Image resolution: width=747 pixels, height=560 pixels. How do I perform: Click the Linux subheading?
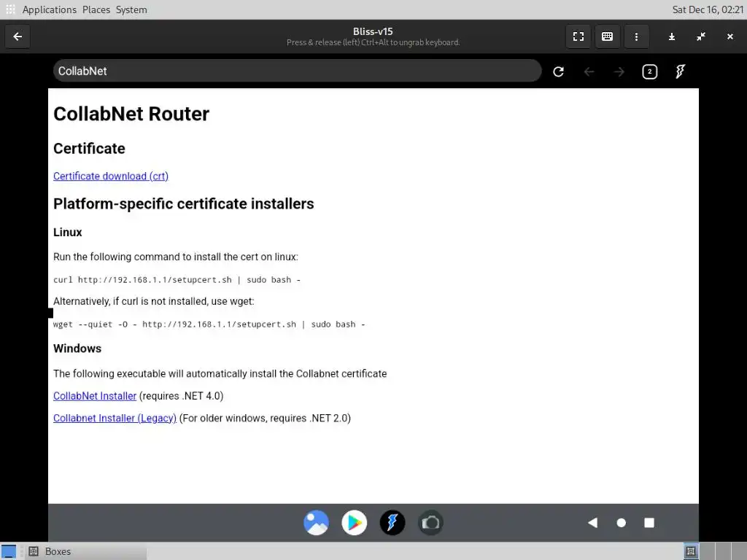click(68, 233)
